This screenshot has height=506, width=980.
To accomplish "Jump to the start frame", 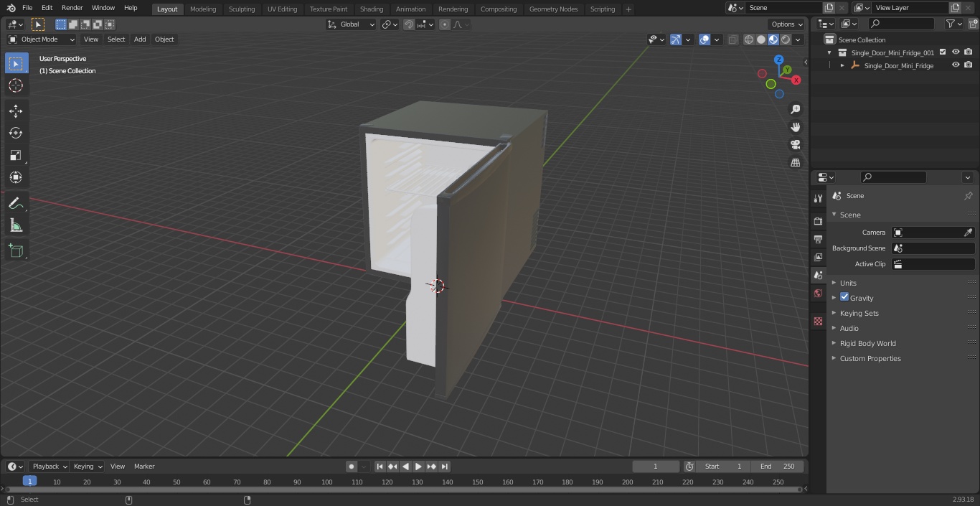I will (380, 467).
